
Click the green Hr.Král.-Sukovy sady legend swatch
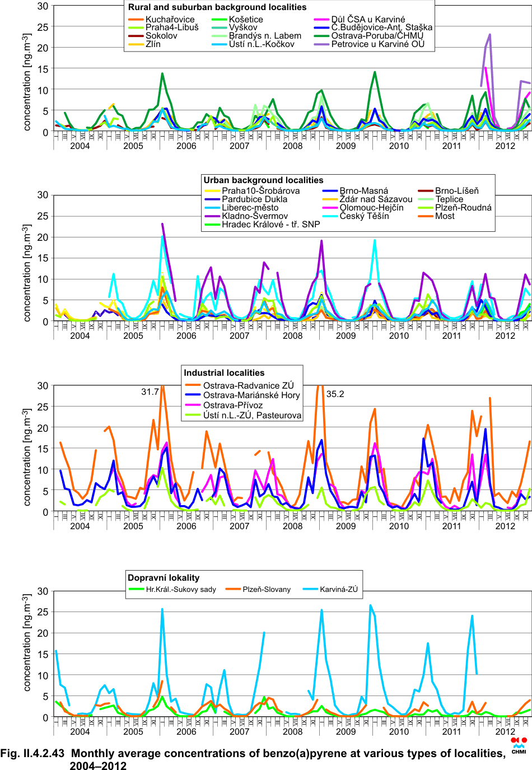137,589
